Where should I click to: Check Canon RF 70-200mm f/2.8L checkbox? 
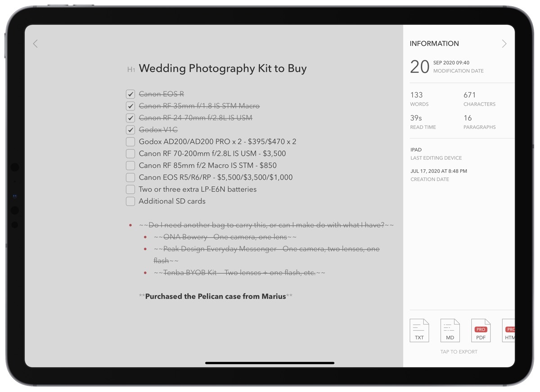pyautogui.click(x=130, y=153)
